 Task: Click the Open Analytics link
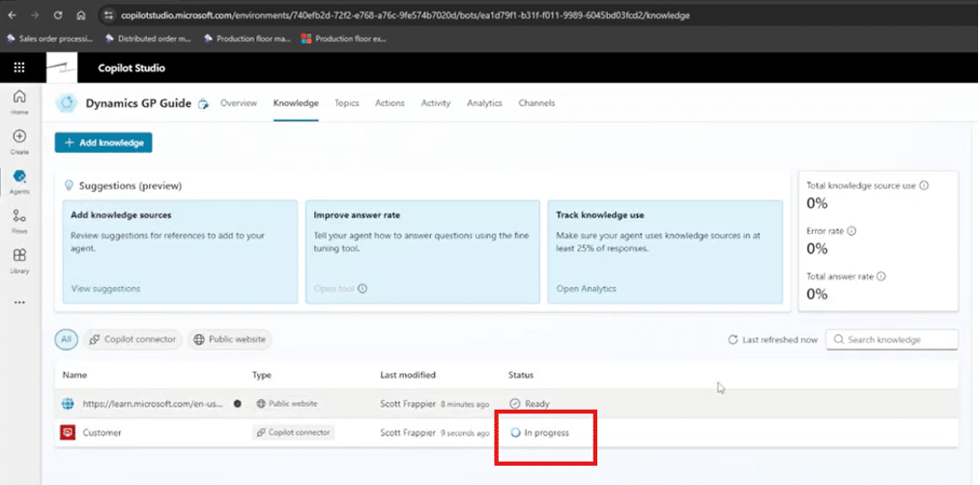tap(587, 289)
